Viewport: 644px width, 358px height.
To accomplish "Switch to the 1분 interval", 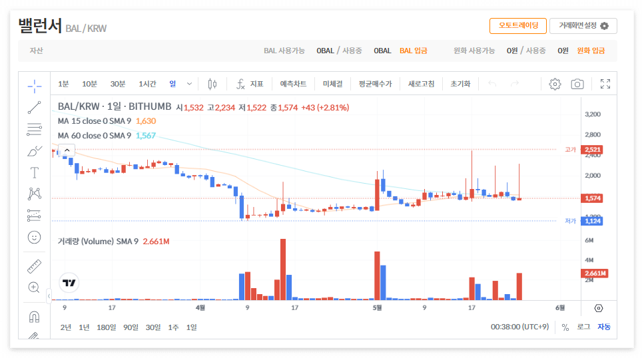I will tap(63, 84).
